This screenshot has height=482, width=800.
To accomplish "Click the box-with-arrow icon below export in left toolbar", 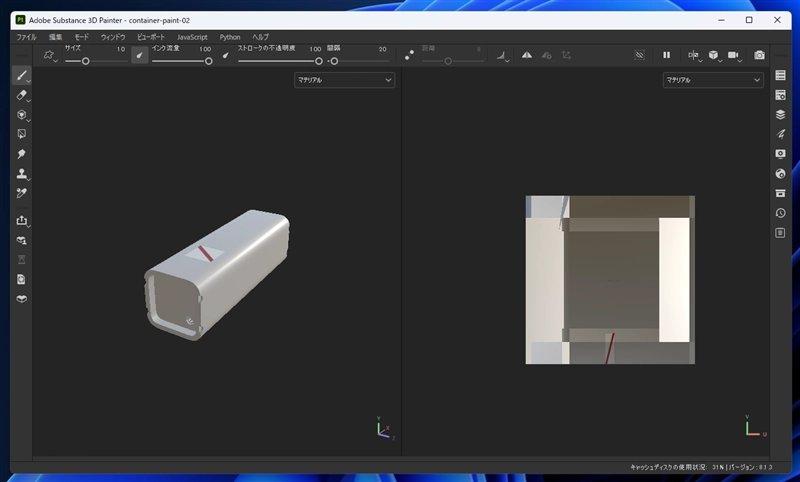I will 21,240.
